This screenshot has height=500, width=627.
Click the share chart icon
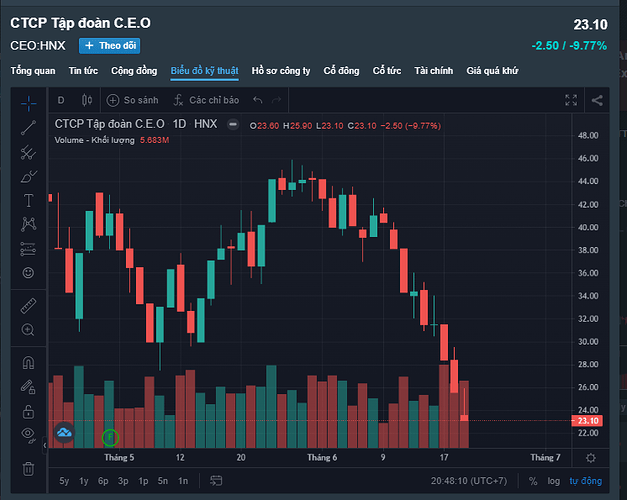(597, 100)
